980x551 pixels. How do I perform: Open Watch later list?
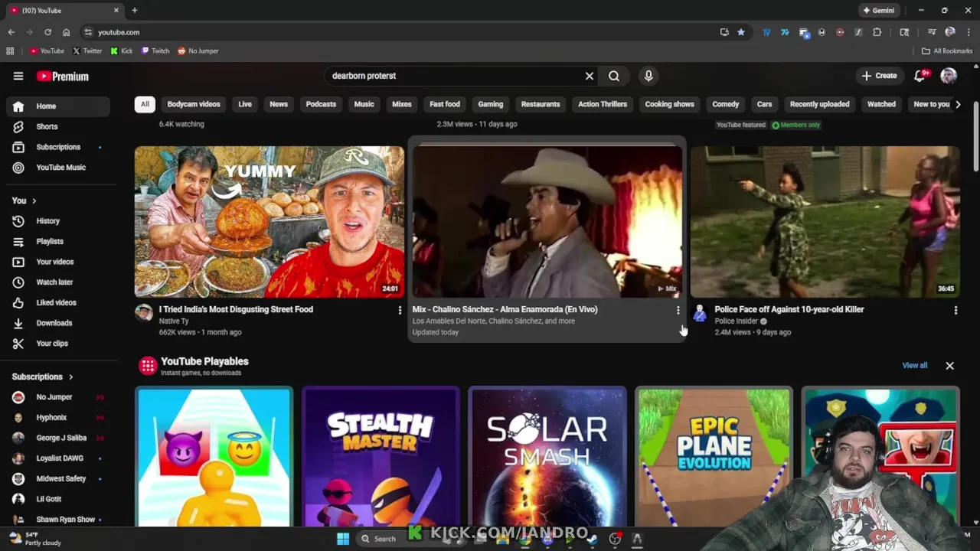click(58, 282)
